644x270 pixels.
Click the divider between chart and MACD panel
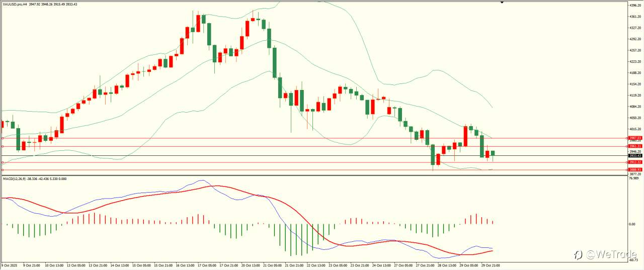[x=313, y=175]
